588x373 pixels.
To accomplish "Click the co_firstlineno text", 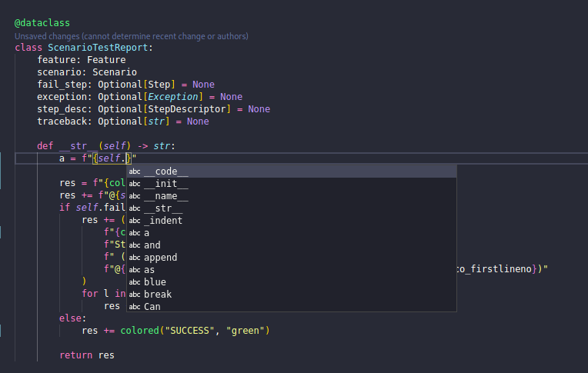I will [x=494, y=269].
